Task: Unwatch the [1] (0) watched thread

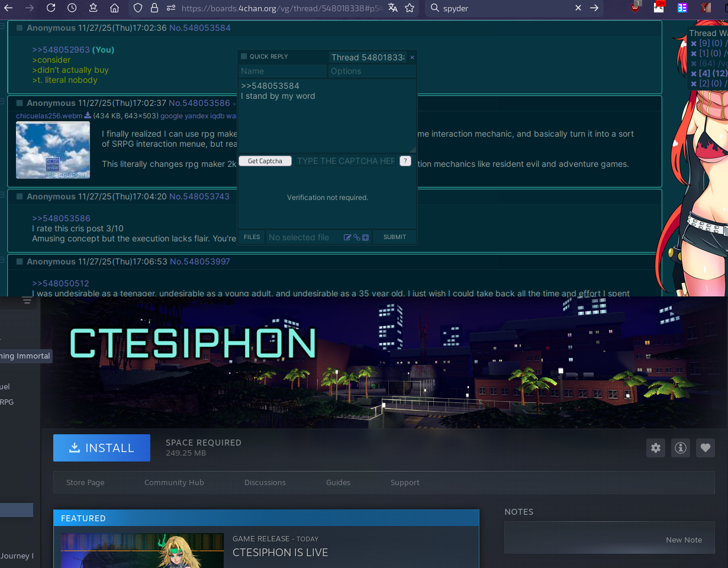Action: (x=694, y=53)
